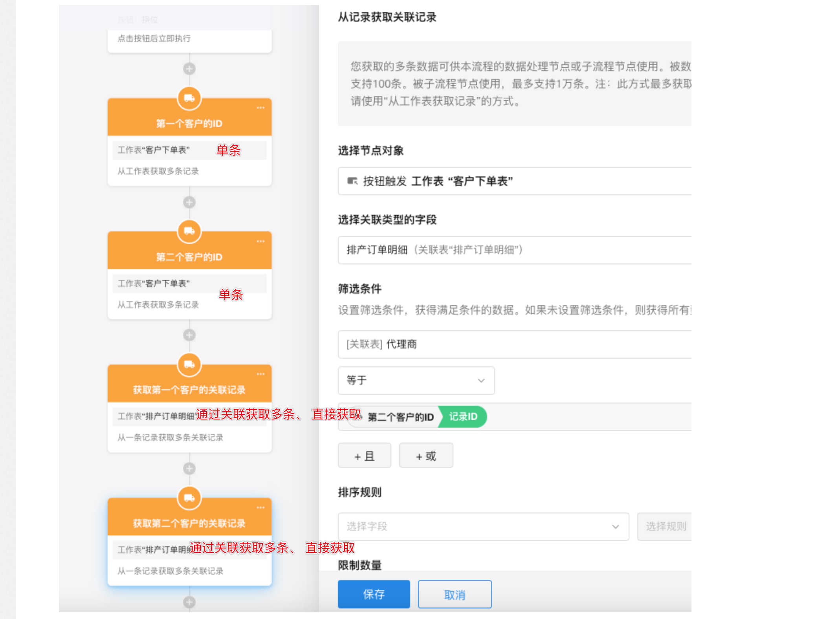
Task: Add an OR condition with + 或
Action: [x=426, y=456]
